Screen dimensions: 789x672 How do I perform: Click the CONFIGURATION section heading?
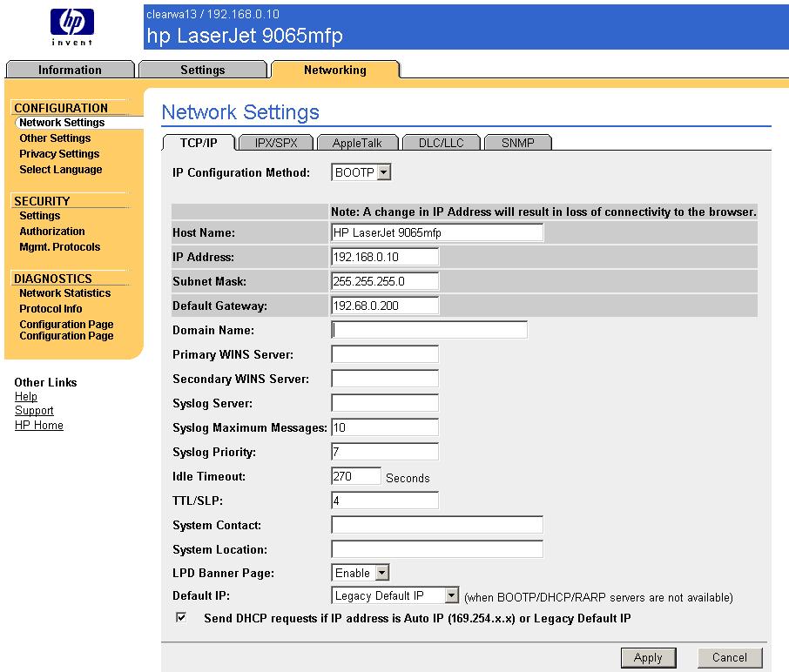click(61, 108)
